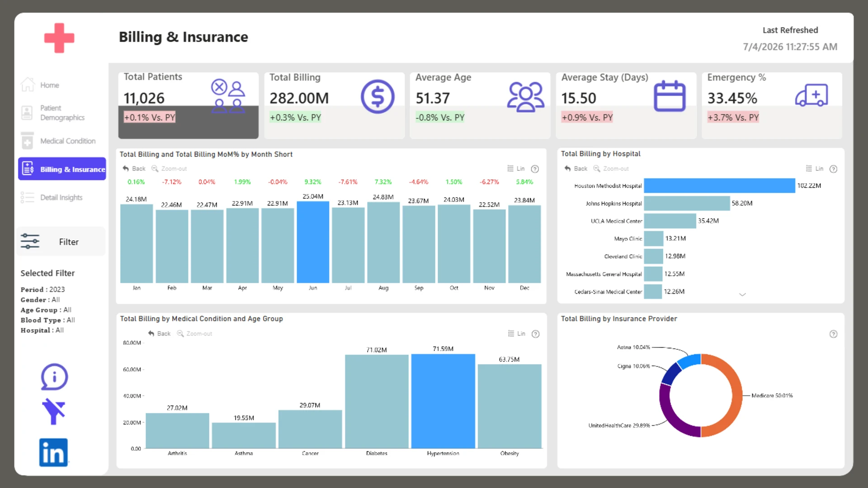Select the Dec billing bar
Viewport: 868px width, 488px height.
(x=524, y=244)
